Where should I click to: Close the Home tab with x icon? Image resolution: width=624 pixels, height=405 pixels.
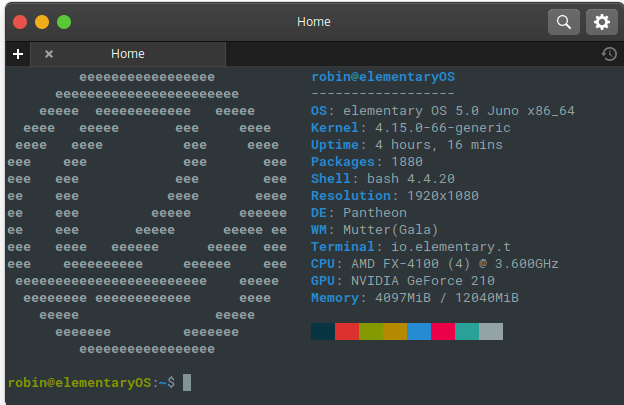pos(49,54)
